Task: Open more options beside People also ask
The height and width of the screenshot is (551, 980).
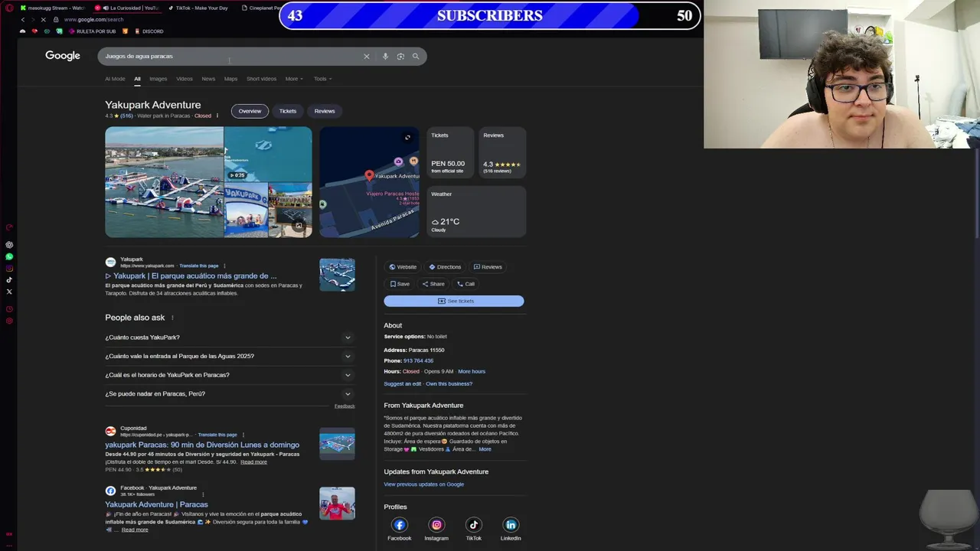Action: point(172,318)
